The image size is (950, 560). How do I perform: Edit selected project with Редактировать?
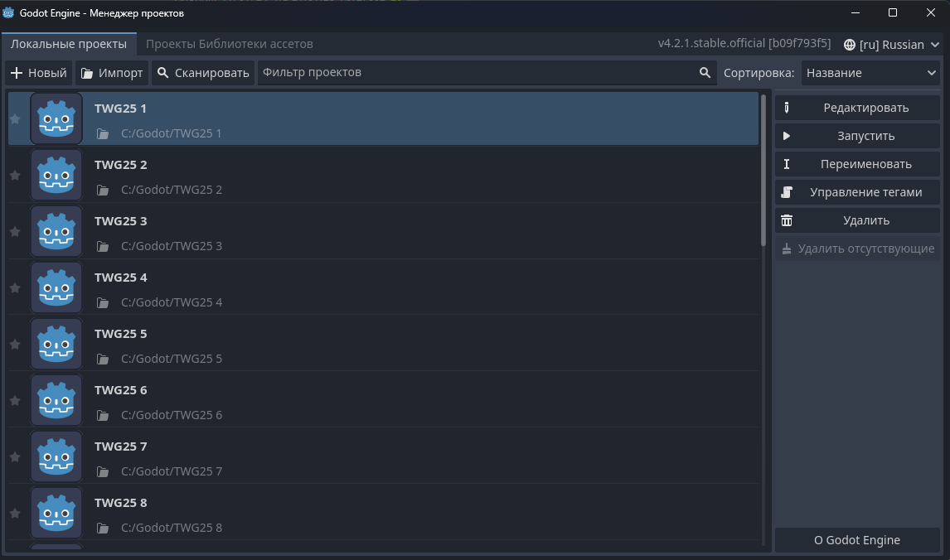click(x=857, y=108)
